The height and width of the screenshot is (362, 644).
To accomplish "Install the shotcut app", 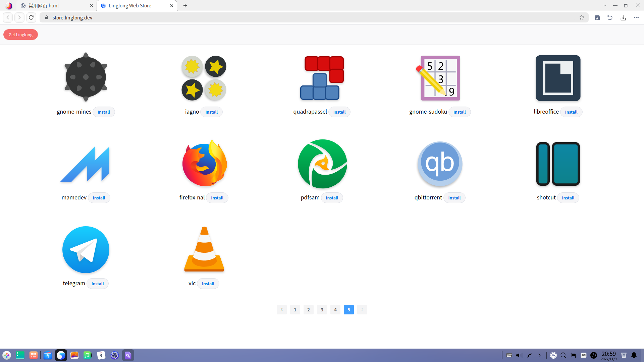I will click(568, 198).
